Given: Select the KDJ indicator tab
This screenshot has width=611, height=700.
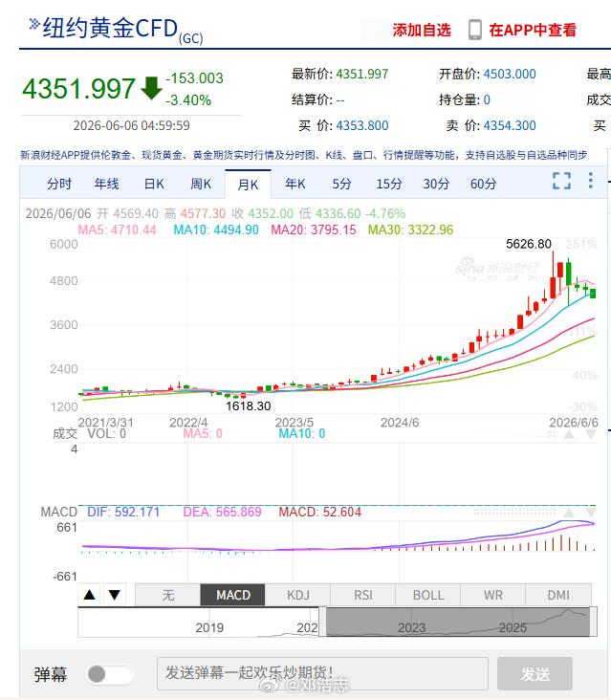Looking at the screenshot, I should pos(297,595).
